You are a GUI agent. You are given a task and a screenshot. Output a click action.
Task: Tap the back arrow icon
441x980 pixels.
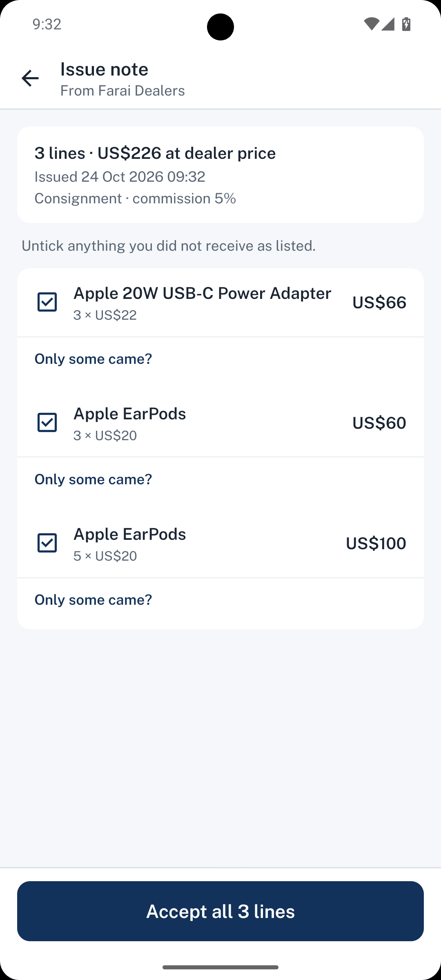pos(30,78)
